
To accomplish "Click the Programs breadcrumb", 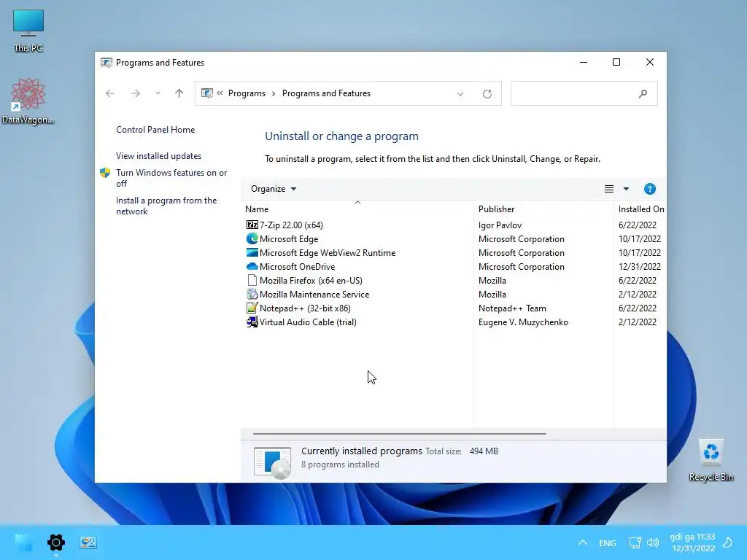I will (x=247, y=93).
